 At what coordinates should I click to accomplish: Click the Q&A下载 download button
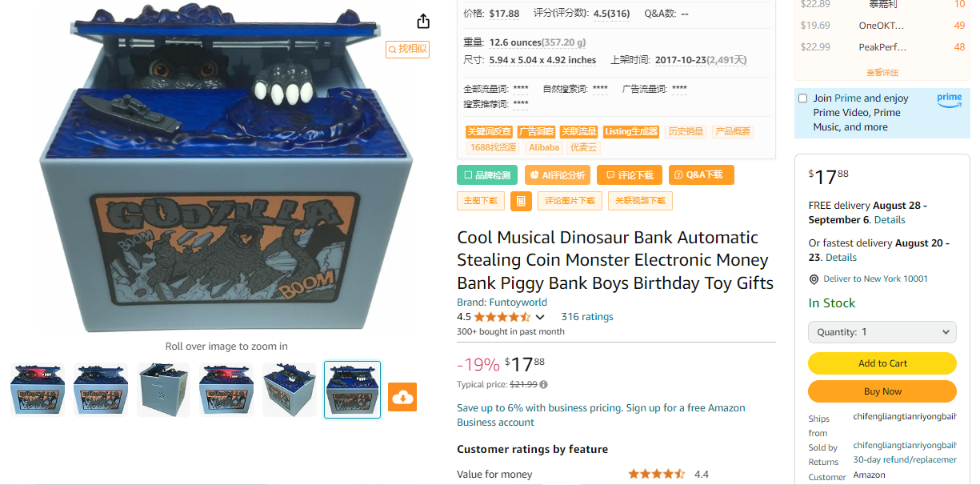(701, 174)
